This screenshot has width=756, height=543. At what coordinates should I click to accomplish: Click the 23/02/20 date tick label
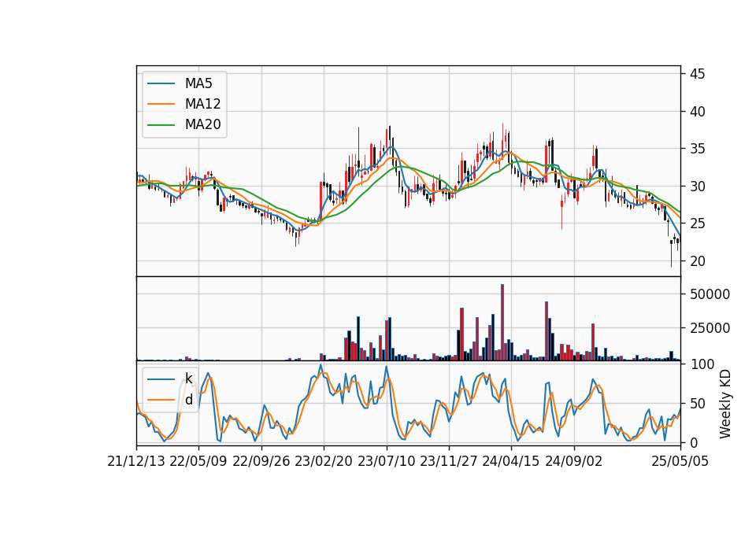324,461
